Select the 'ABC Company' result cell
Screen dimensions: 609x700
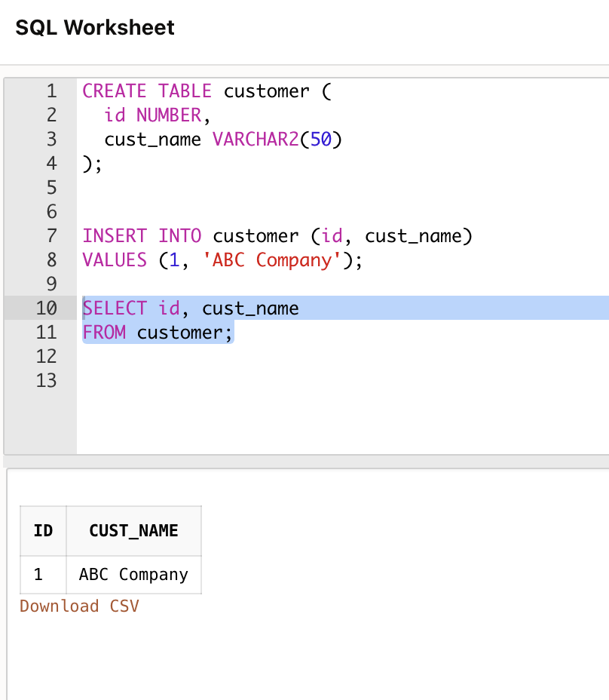coord(133,575)
